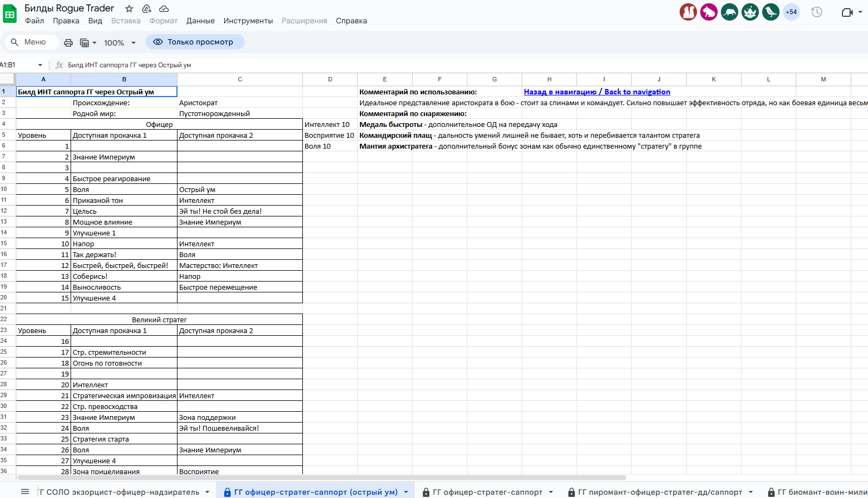Viewport: 868px width, 498px height.
Task: Open the Формат menu
Action: (163, 21)
